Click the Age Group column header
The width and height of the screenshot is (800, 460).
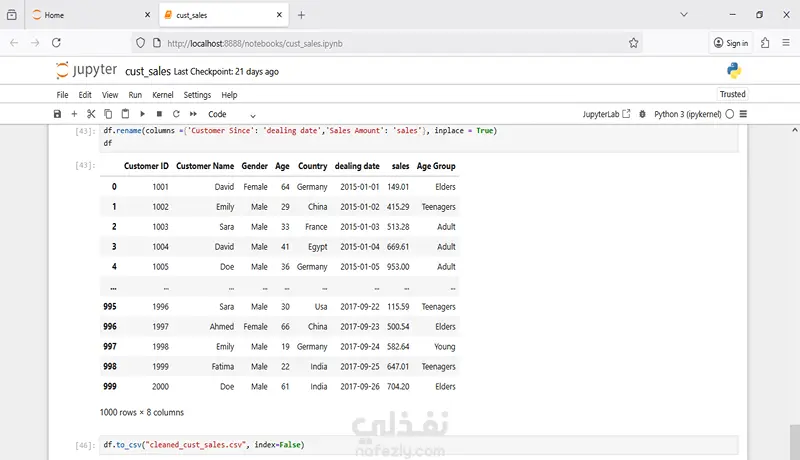436,166
